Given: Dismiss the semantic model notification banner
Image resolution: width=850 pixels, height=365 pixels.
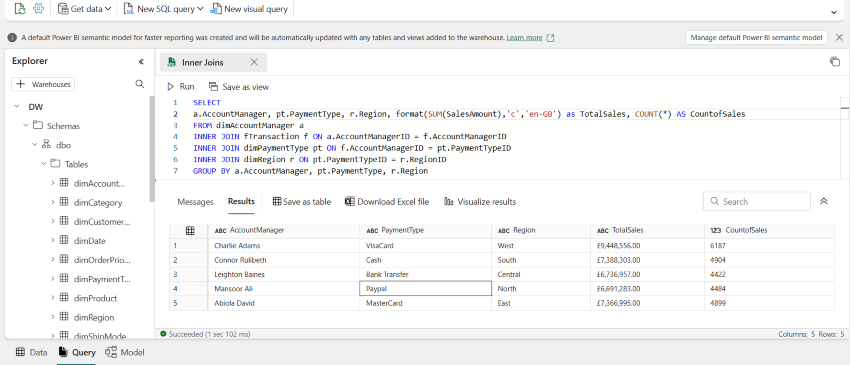Looking at the screenshot, I should (839, 37).
